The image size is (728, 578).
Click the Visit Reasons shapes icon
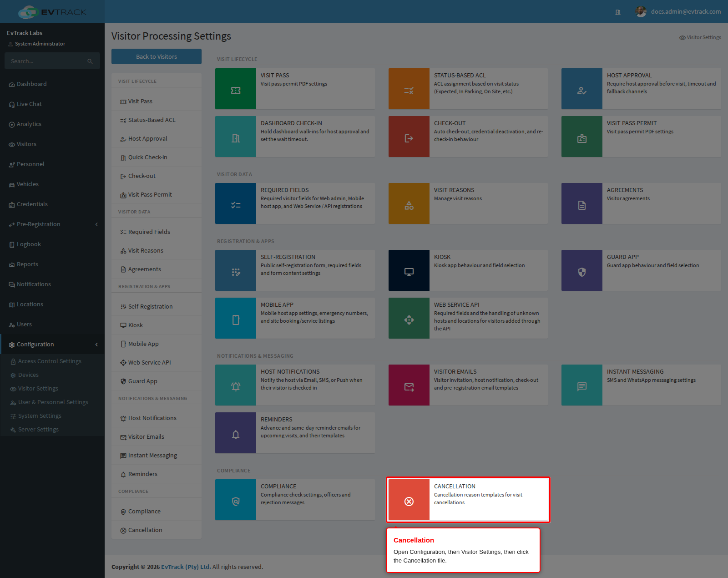409,203
